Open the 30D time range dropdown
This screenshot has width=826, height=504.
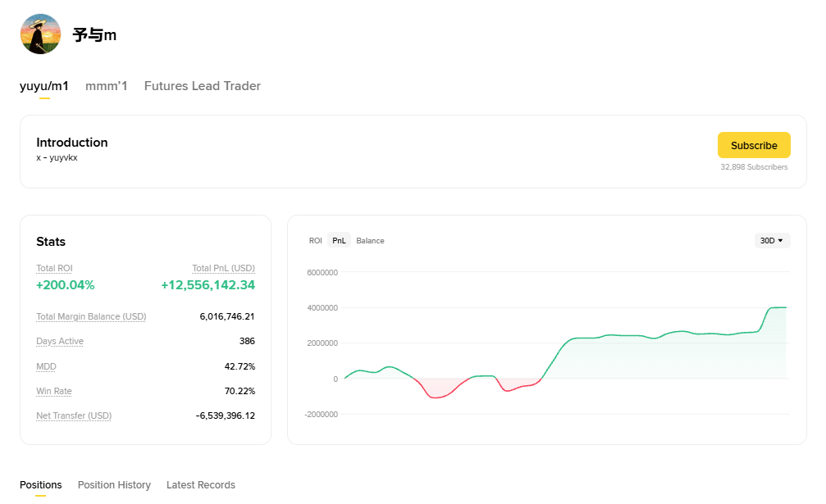(x=772, y=240)
